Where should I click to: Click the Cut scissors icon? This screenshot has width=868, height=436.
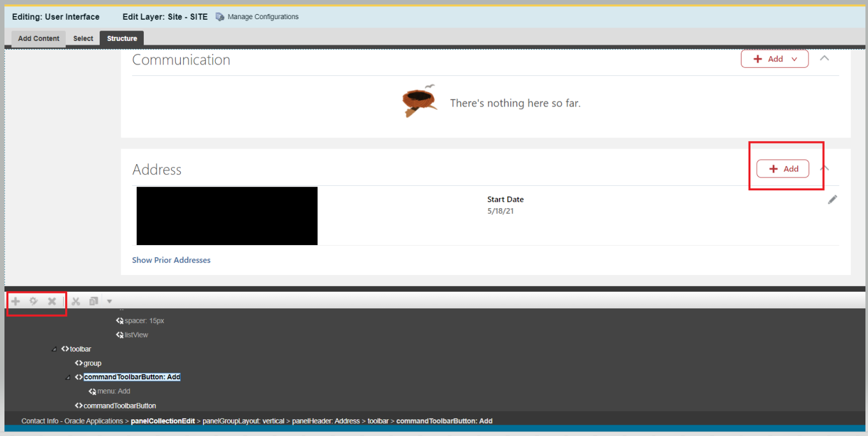pyautogui.click(x=75, y=301)
